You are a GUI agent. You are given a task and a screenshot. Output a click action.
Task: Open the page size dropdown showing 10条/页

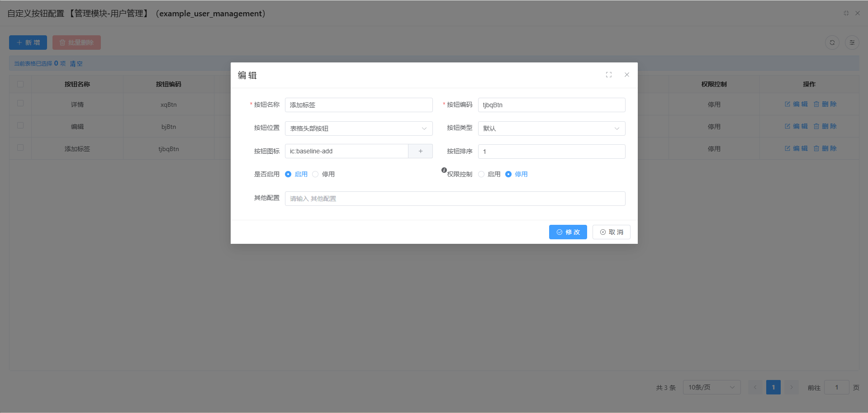pos(711,387)
